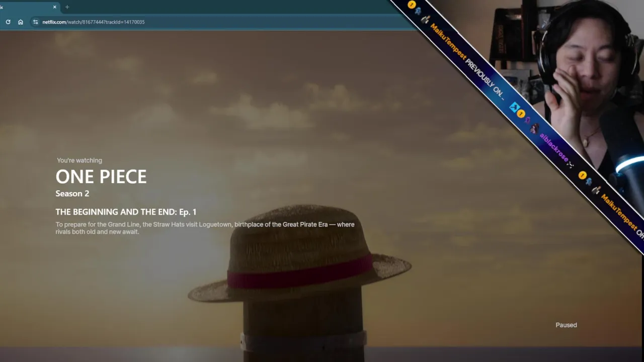
Task: Open a new browser tab
Action: point(67,7)
